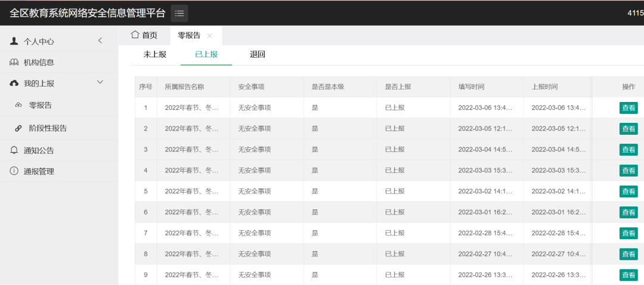Close the 零报告 tab

tap(209, 36)
